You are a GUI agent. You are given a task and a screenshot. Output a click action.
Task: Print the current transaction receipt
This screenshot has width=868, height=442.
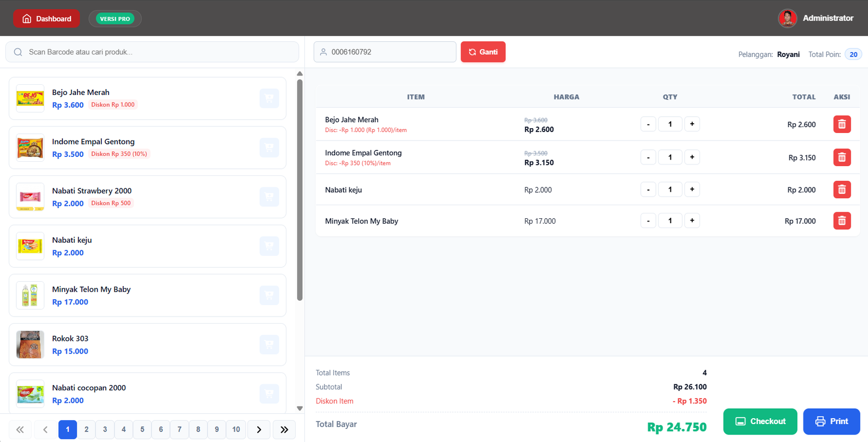tap(832, 421)
